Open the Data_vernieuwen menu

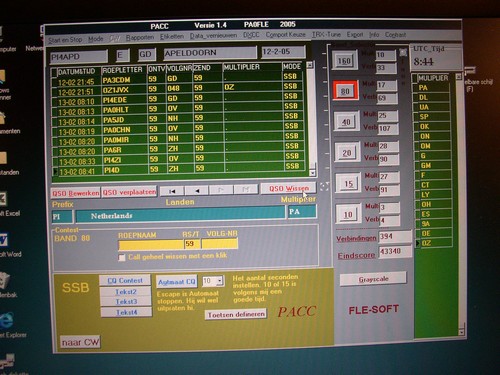coord(213,35)
